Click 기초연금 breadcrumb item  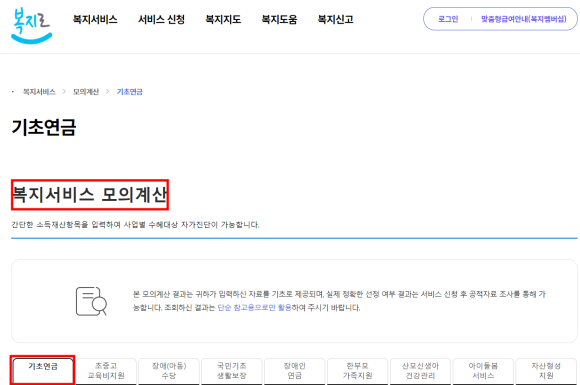click(129, 92)
